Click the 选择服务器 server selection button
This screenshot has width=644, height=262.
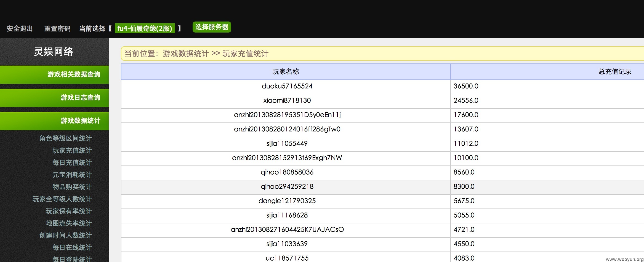(x=212, y=27)
